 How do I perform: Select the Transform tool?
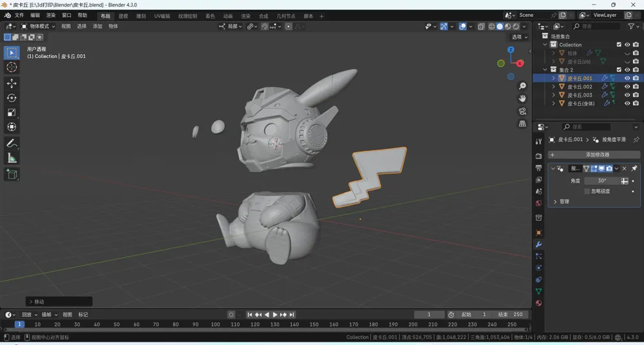pos(12,126)
